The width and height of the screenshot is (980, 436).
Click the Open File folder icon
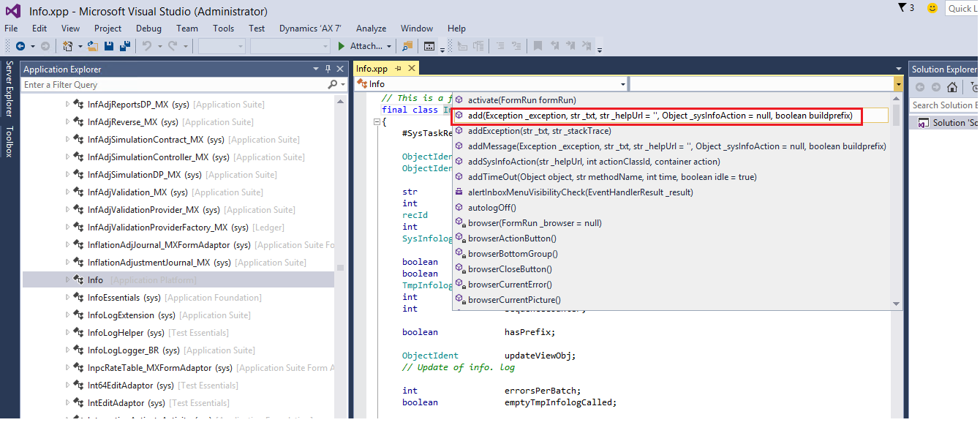[x=93, y=46]
